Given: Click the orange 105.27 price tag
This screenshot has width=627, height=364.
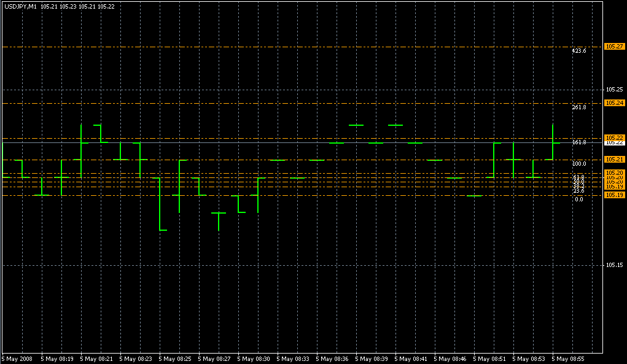Looking at the screenshot, I should tap(615, 47).
